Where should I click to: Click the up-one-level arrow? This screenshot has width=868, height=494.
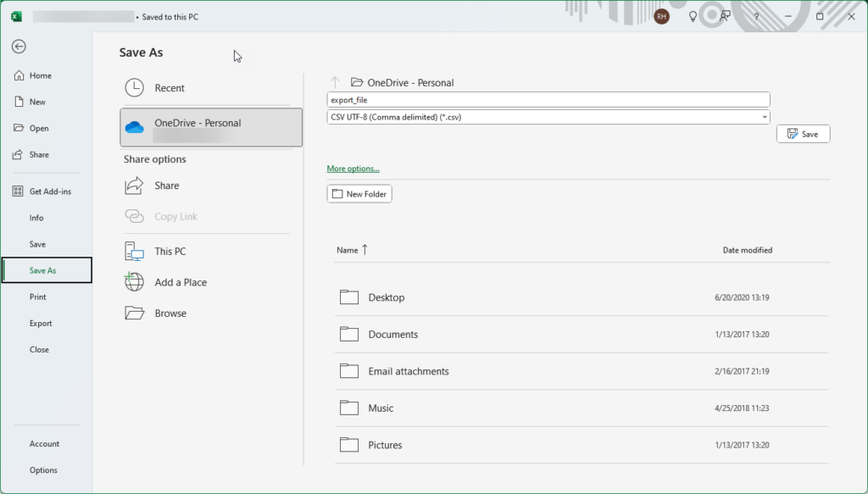[x=335, y=82]
